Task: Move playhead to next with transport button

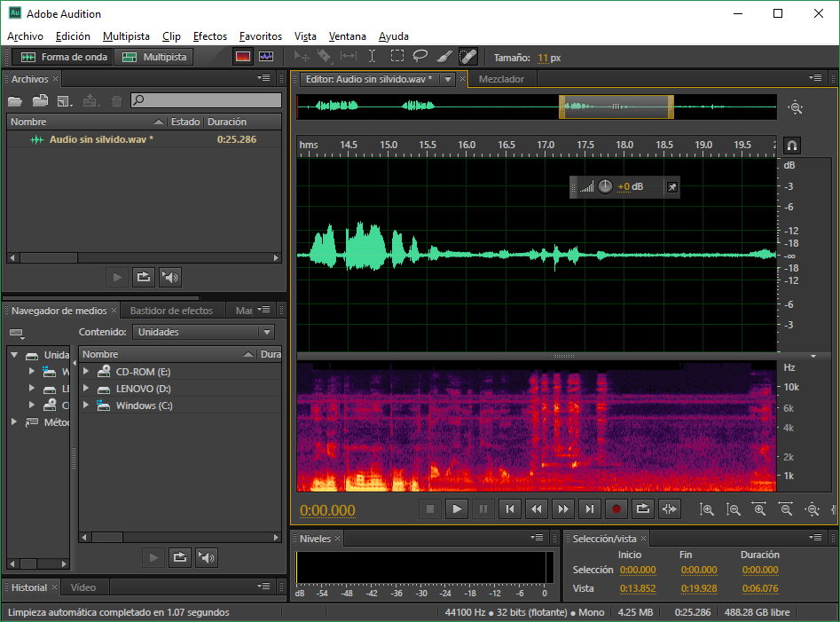Action: coord(589,509)
